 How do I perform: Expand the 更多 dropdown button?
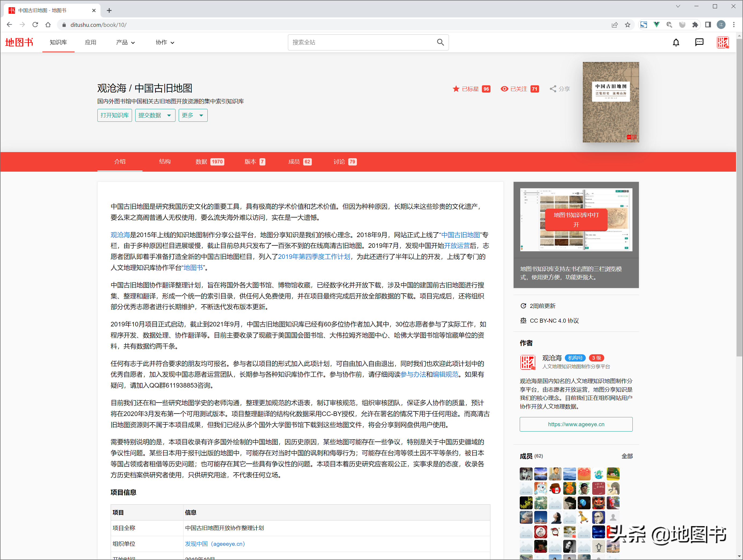(x=193, y=116)
